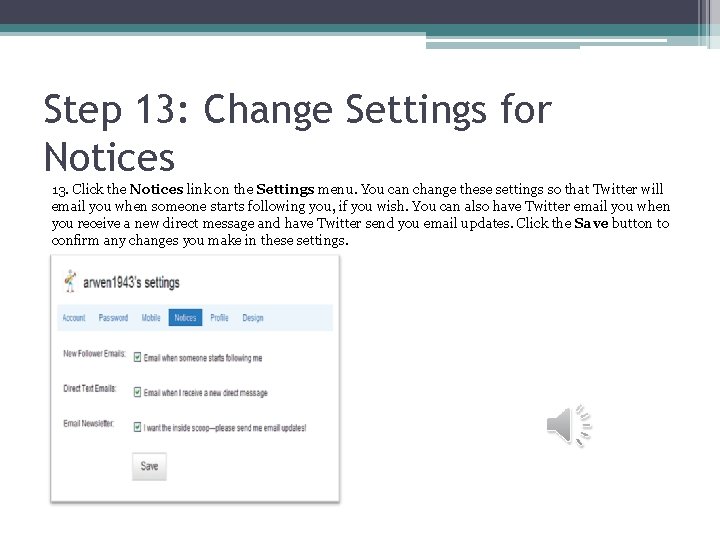Viewport: 720px width, 540px height.
Task: Click the Save button
Action: coord(149,466)
